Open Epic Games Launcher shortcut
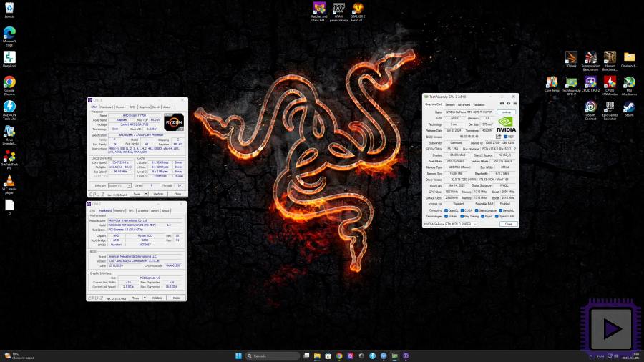644x362 pixels. point(610,110)
